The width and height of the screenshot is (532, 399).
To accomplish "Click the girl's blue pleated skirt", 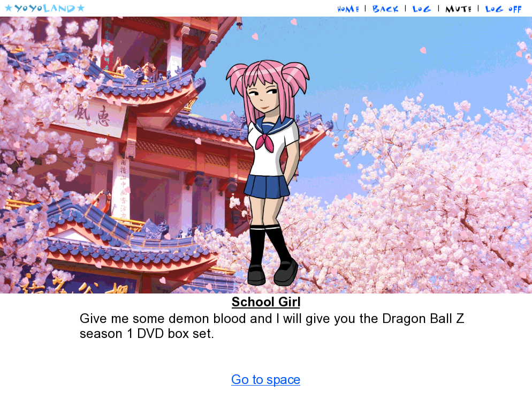I will coord(267,186).
